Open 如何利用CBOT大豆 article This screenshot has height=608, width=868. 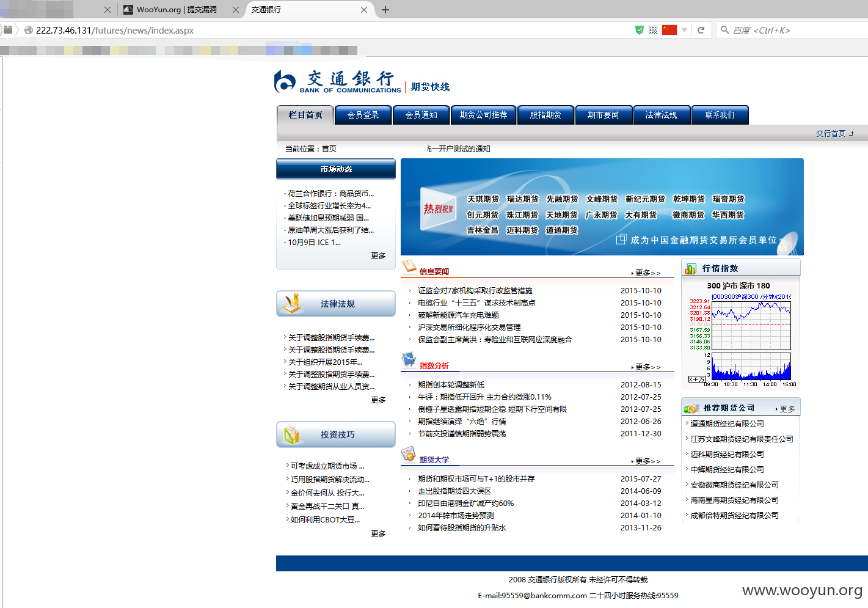[x=325, y=519]
